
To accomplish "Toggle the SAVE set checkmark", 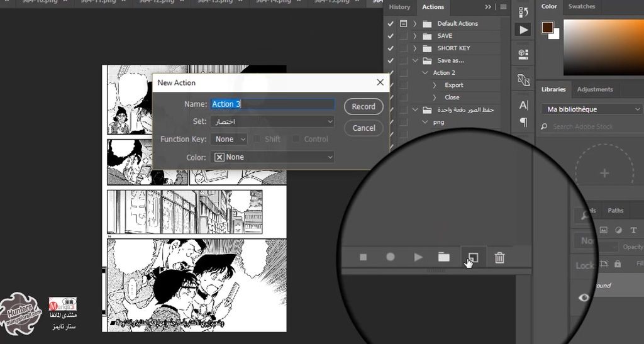I will click(x=391, y=36).
